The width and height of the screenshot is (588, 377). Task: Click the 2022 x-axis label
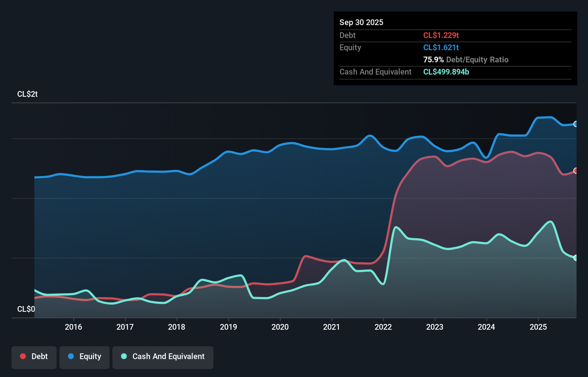(x=383, y=327)
